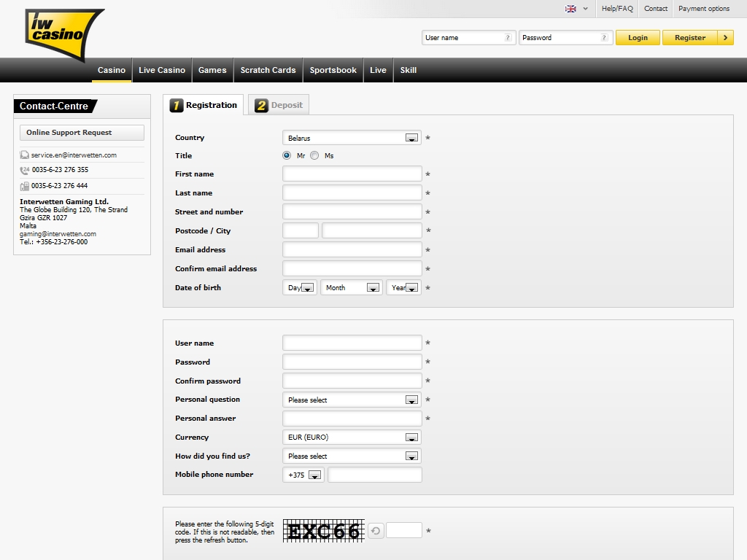Click the 24h phone support icon
Screen dimensions: 747x560
(x=25, y=170)
